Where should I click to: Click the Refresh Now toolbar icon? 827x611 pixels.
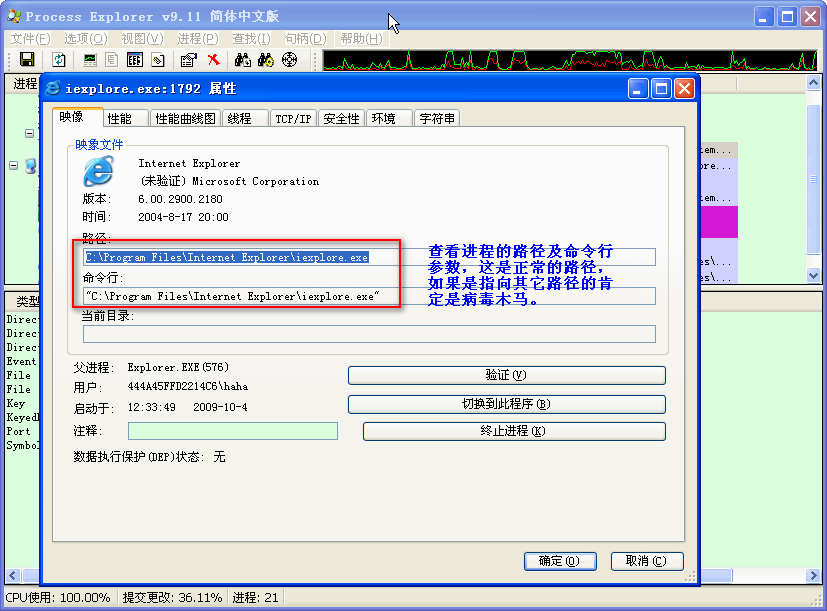tap(59, 60)
